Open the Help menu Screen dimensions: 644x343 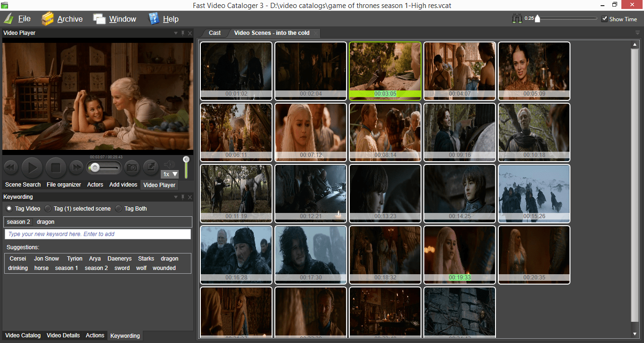(163, 19)
